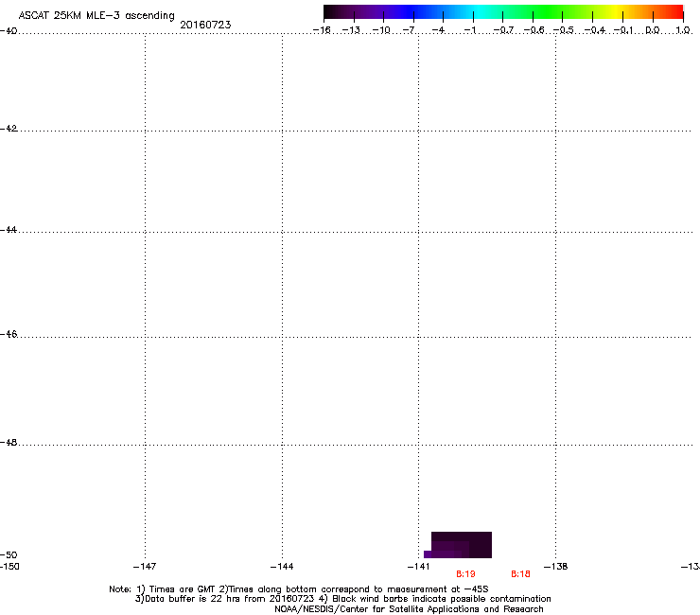Click the -0.5 color bar label
The width and height of the screenshot is (700, 615).
564,30
